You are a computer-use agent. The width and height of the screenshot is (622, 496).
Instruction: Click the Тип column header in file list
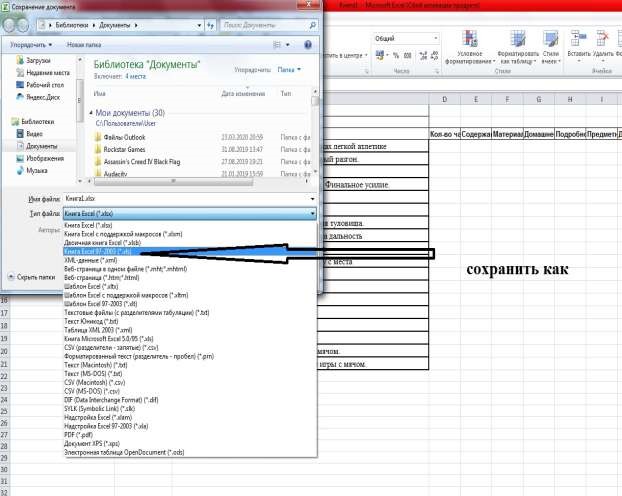click(286, 94)
